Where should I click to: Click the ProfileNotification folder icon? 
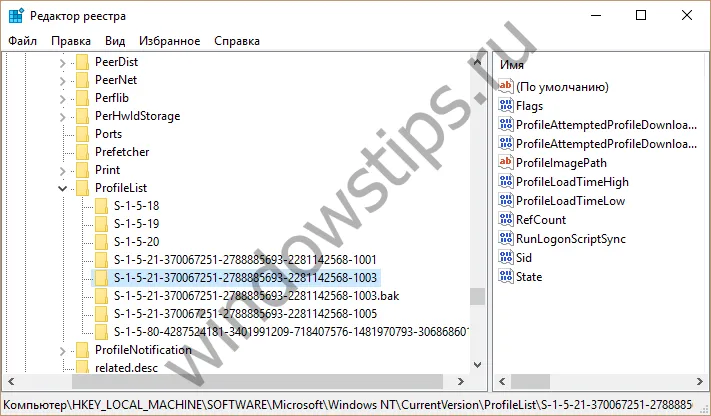[83, 350]
